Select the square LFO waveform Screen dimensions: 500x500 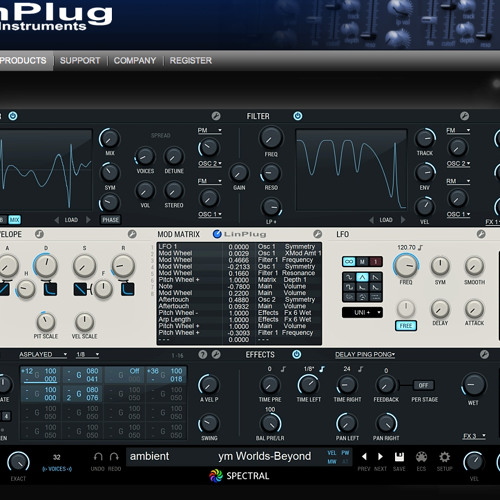349,287
